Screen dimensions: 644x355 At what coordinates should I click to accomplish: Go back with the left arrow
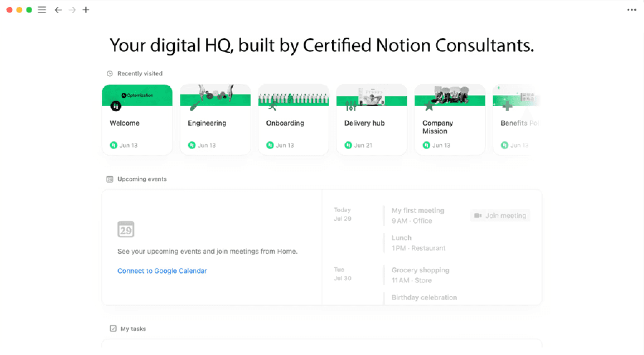point(58,10)
